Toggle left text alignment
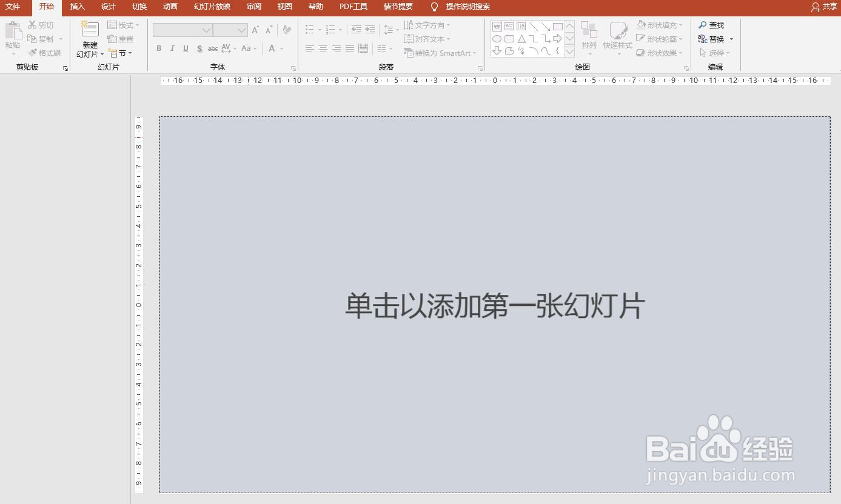 click(310, 48)
